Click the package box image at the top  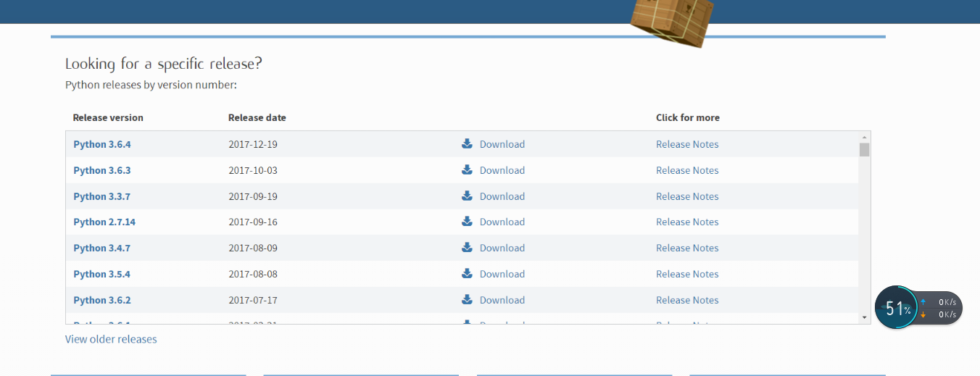click(x=671, y=22)
